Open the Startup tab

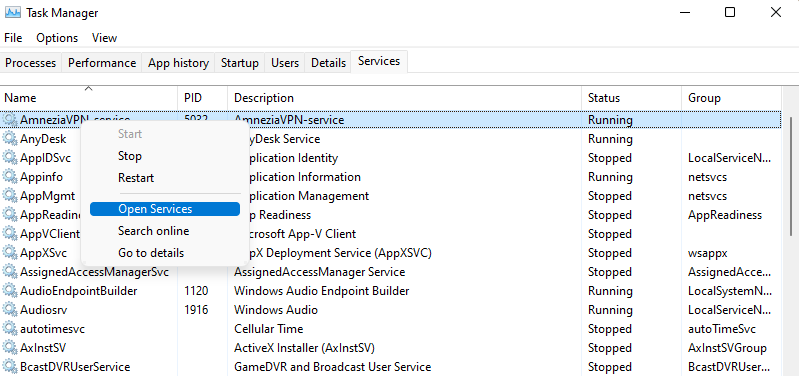click(239, 63)
